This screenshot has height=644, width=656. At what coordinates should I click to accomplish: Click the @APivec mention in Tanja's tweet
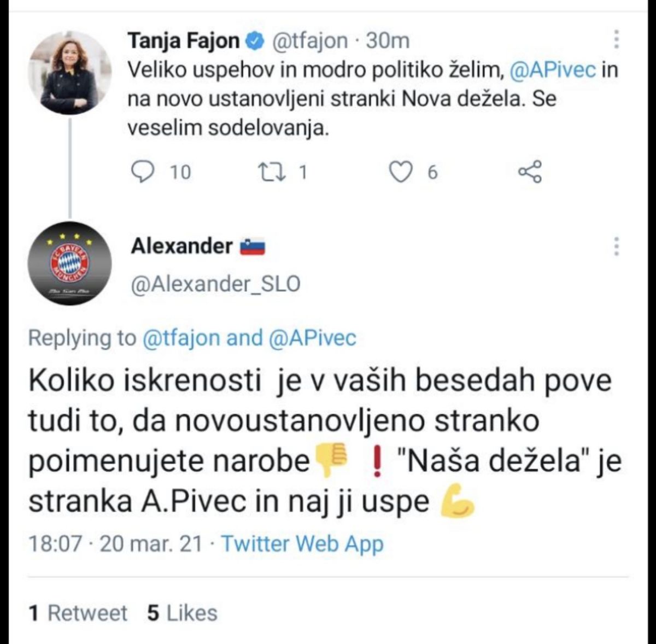click(x=552, y=71)
